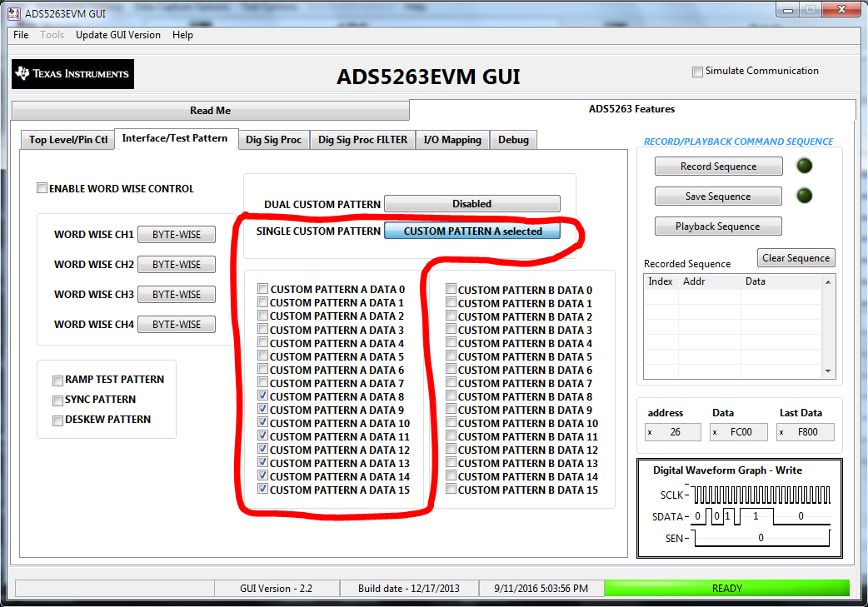
Task: Uncheck CUSTOM PATTERN A DATA 12
Action: (x=263, y=449)
